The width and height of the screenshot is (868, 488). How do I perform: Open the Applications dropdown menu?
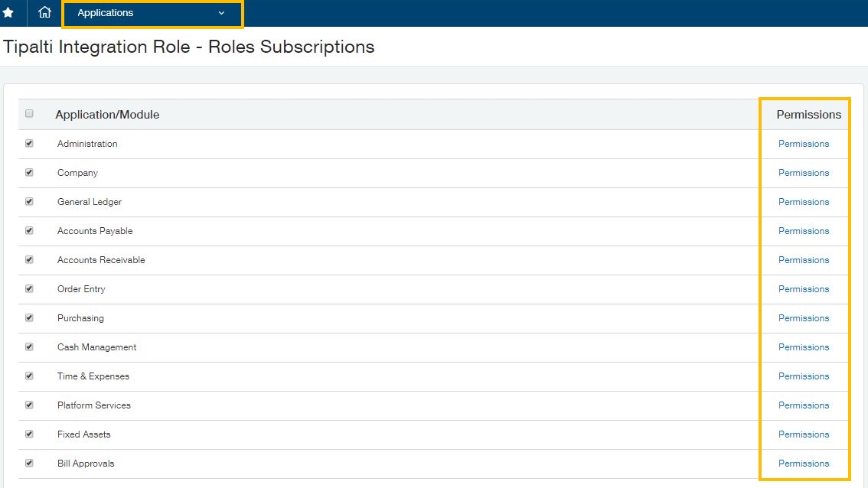(x=152, y=13)
